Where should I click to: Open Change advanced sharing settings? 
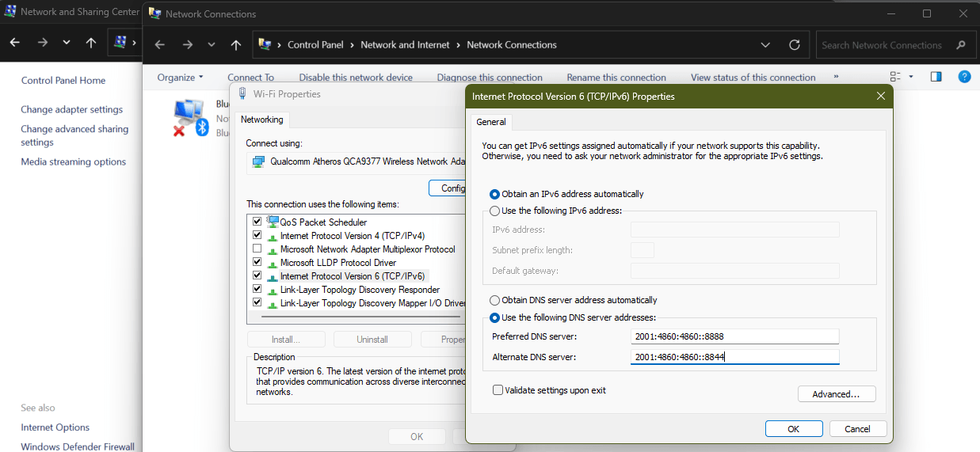pos(74,135)
